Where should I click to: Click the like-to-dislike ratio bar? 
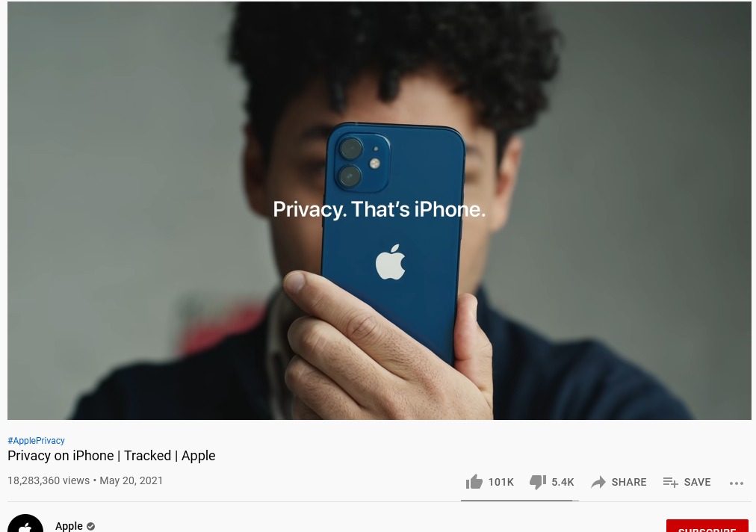(519, 501)
